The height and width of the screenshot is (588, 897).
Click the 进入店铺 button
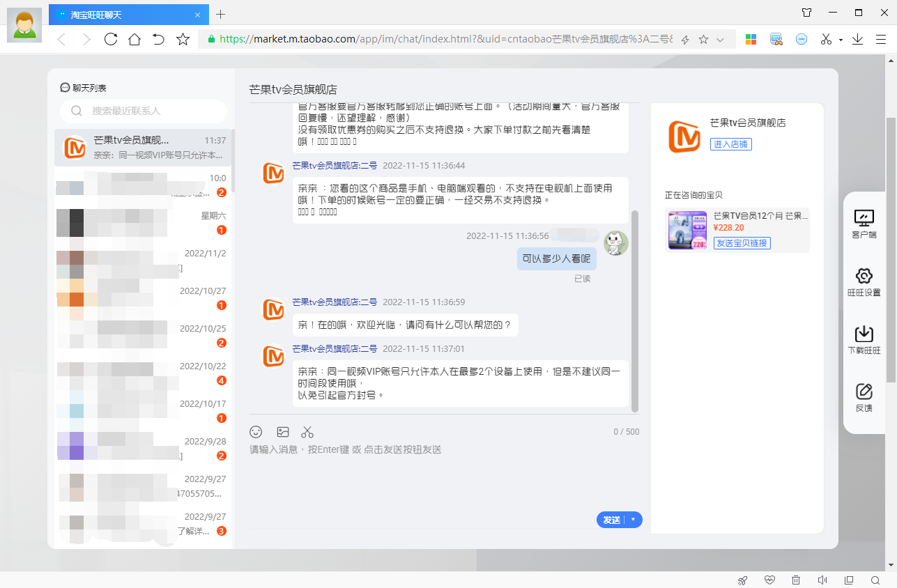[731, 144]
